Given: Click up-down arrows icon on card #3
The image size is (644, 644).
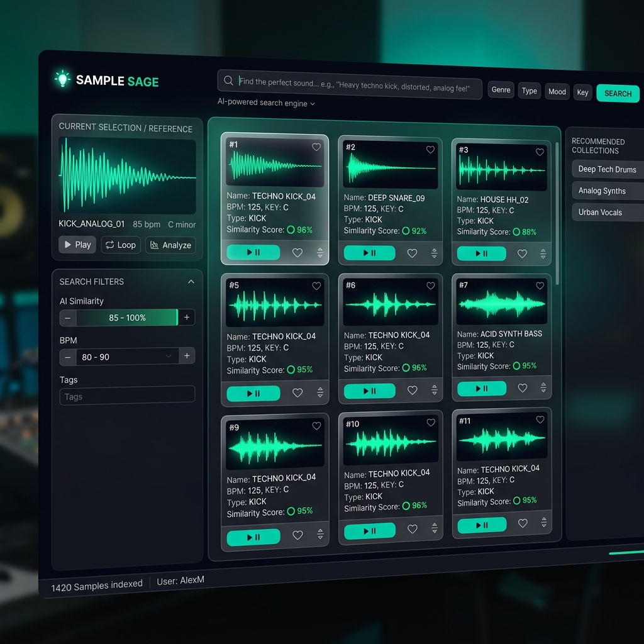Looking at the screenshot, I should point(543,254).
